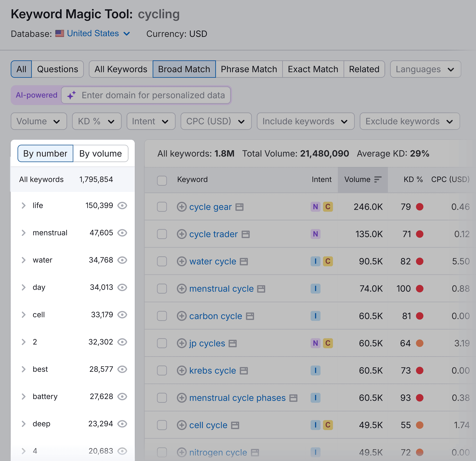Open SERP view icon for 'cycle trader'

tap(246, 234)
